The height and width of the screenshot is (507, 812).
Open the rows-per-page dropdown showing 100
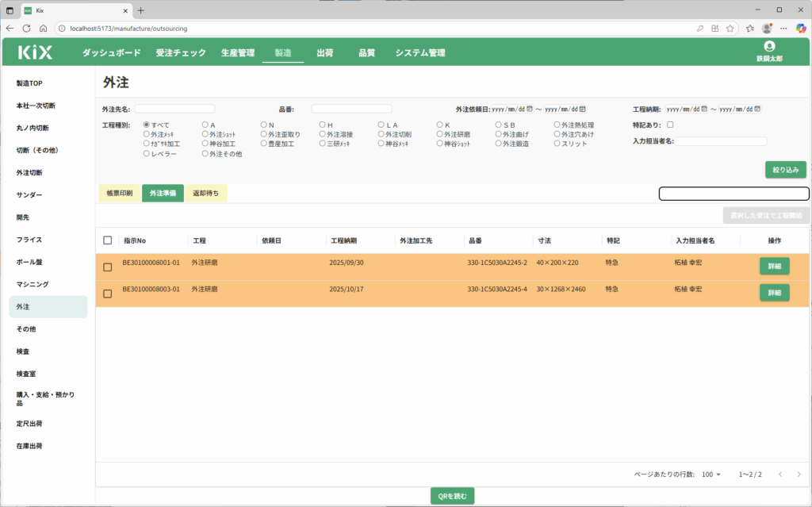coord(711,474)
